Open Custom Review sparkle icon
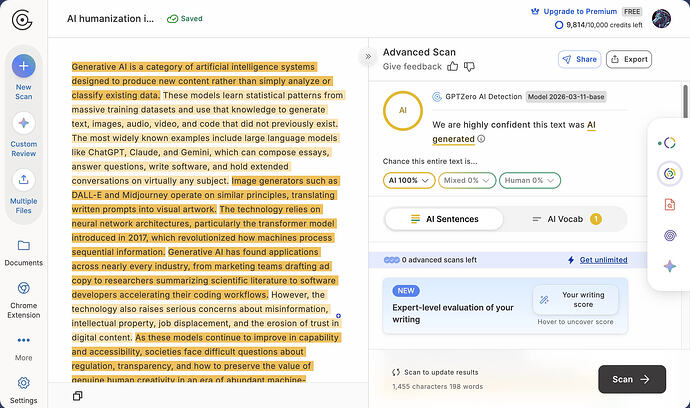This screenshot has width=690, height=408. [24, 123]
